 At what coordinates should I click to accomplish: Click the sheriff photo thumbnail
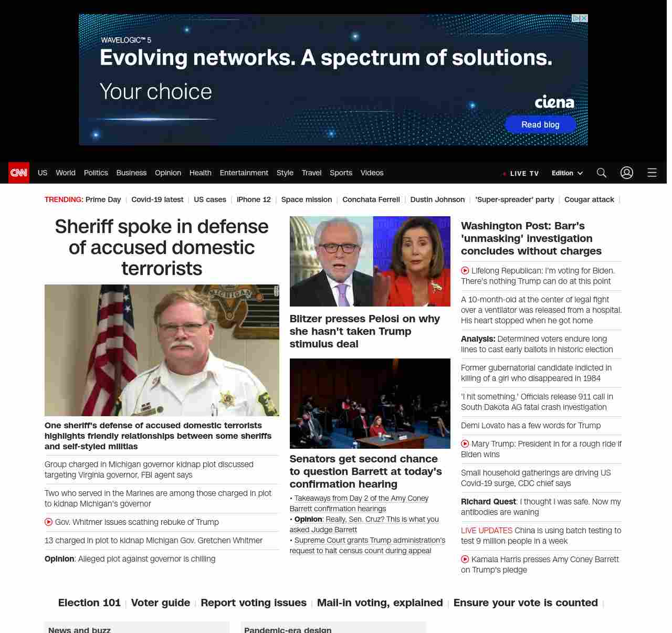pyautogui.click(x=162, y=350)
